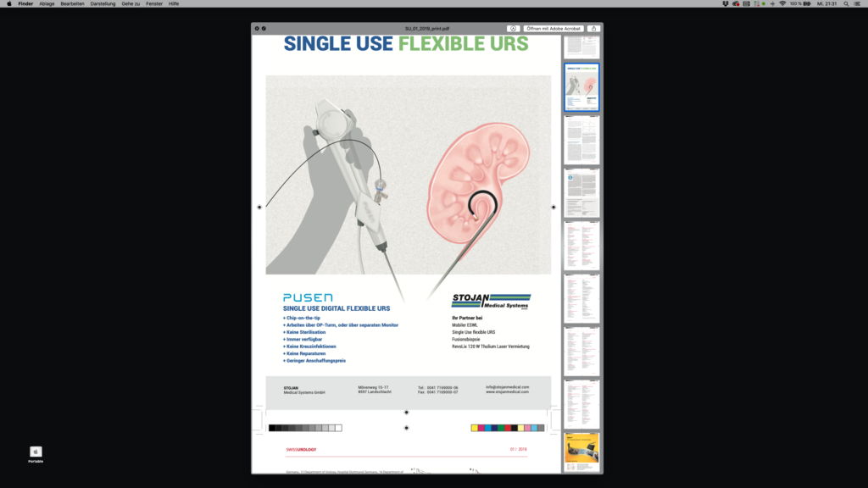The image size is (868, 488).
Task: Click the "+ Chip-on-the-tip" bullet text
Action: [302, 319]
